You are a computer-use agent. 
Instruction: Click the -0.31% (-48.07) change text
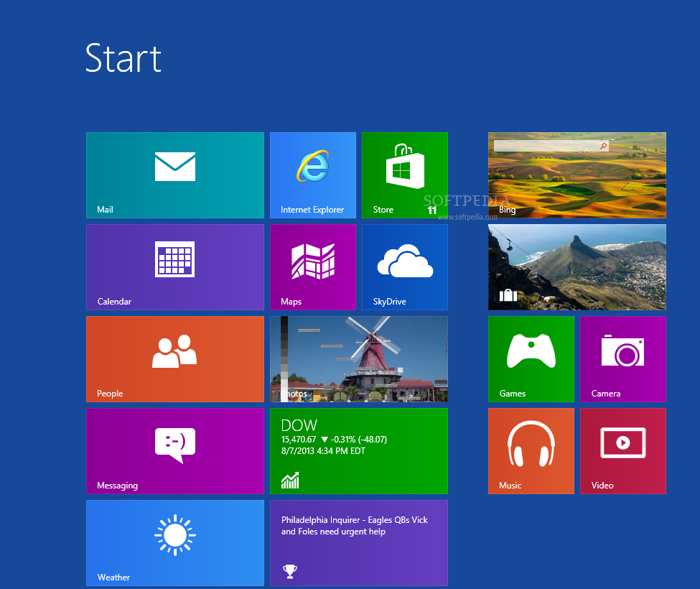(x=359, y=440)
